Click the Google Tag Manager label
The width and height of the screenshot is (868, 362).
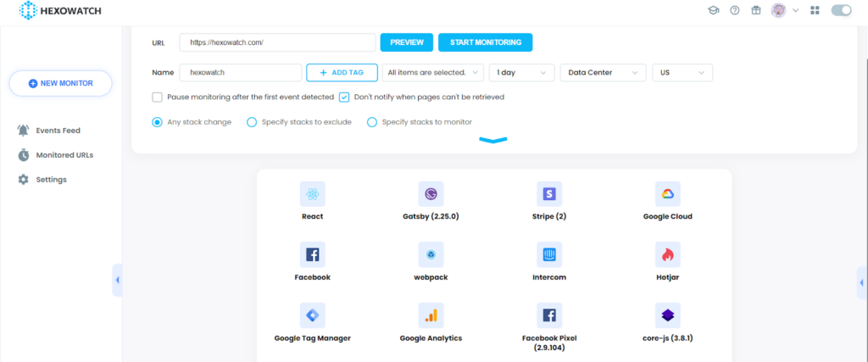point(312,337)
